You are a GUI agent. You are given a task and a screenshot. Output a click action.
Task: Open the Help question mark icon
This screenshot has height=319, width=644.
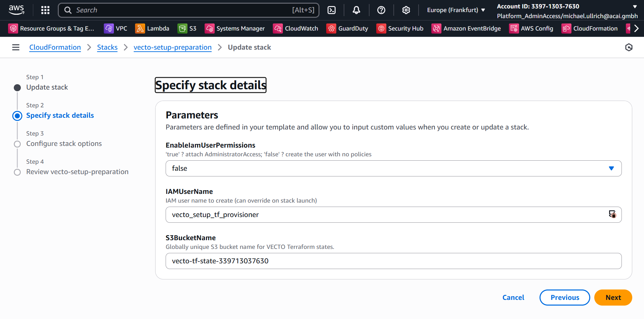point(381,10)
